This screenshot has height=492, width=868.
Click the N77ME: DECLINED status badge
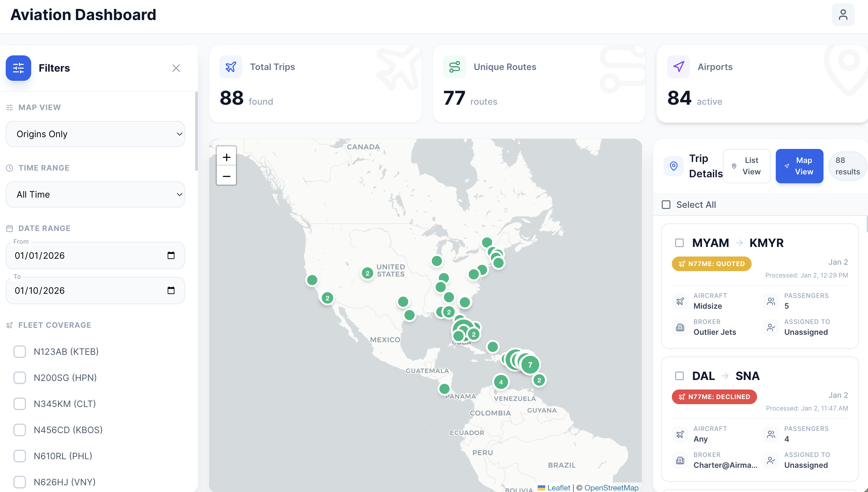(x=714, y=397)
